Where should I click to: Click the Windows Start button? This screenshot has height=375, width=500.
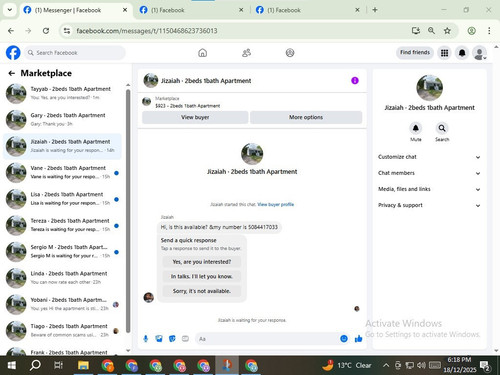point(12,365)
